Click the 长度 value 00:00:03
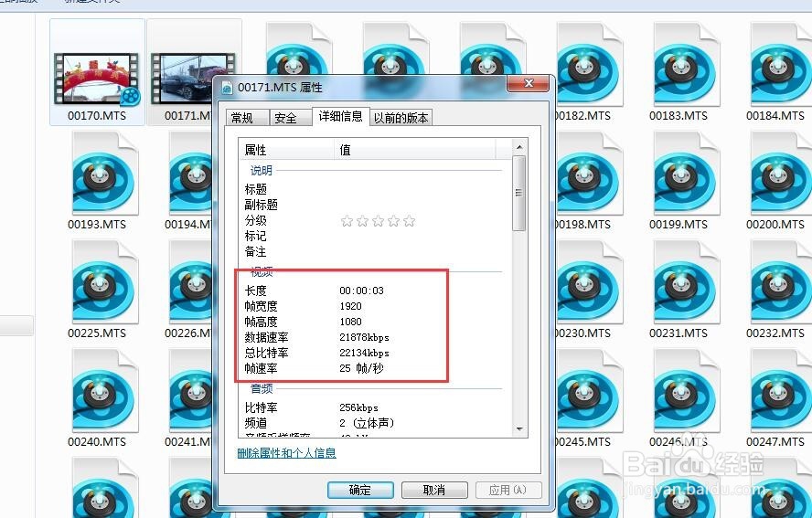 (x=361, y=291)
